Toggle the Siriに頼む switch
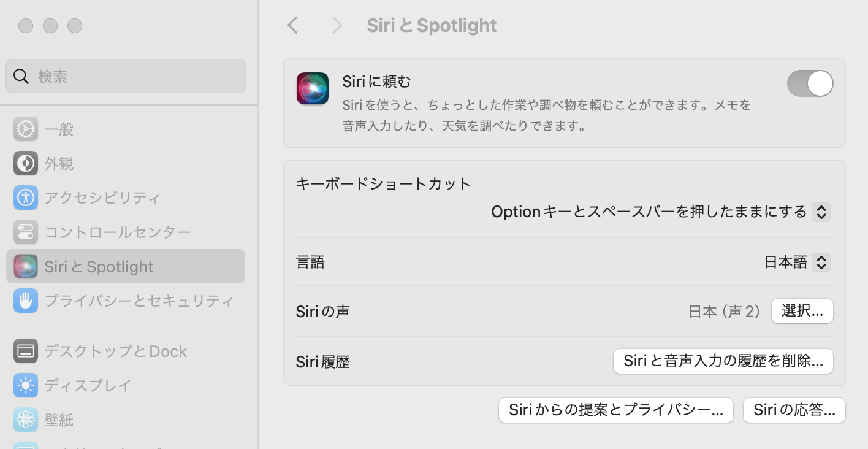Screen dimensions: 868x449 point(810,83)
